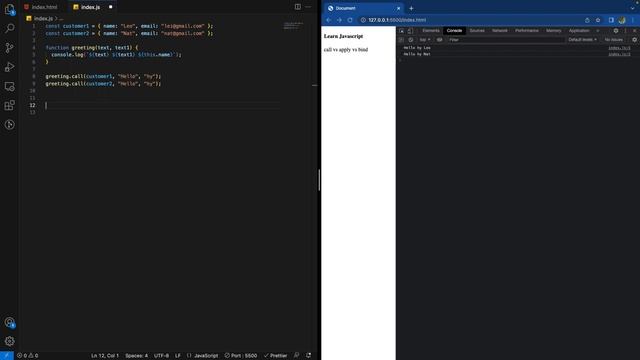Open the Source Control view

click(9, 48)
